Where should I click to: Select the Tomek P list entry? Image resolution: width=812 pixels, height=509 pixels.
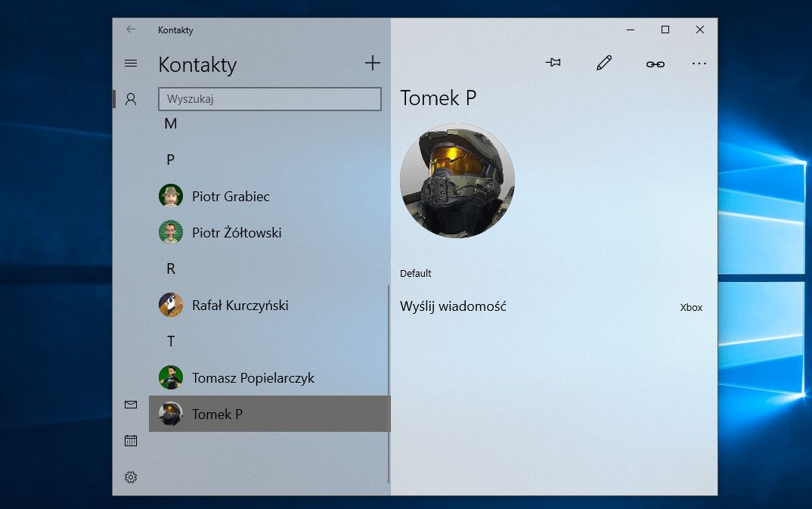[x=268, y=414]
